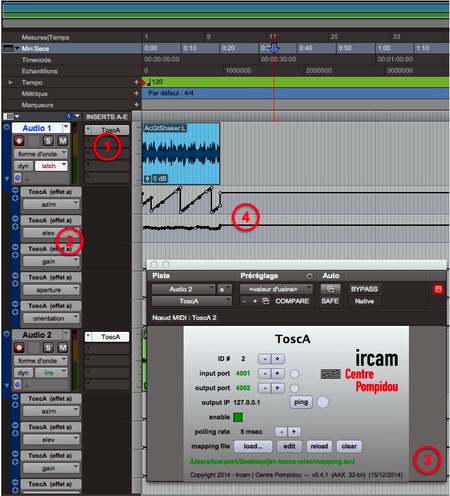Click the blue clock icon beside INSERTS A-E

point(69,116)
